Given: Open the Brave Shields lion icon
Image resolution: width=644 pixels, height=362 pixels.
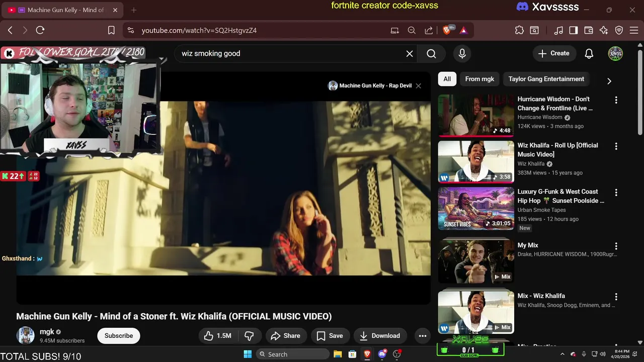Looking at the screenshot, I should 447,30.
